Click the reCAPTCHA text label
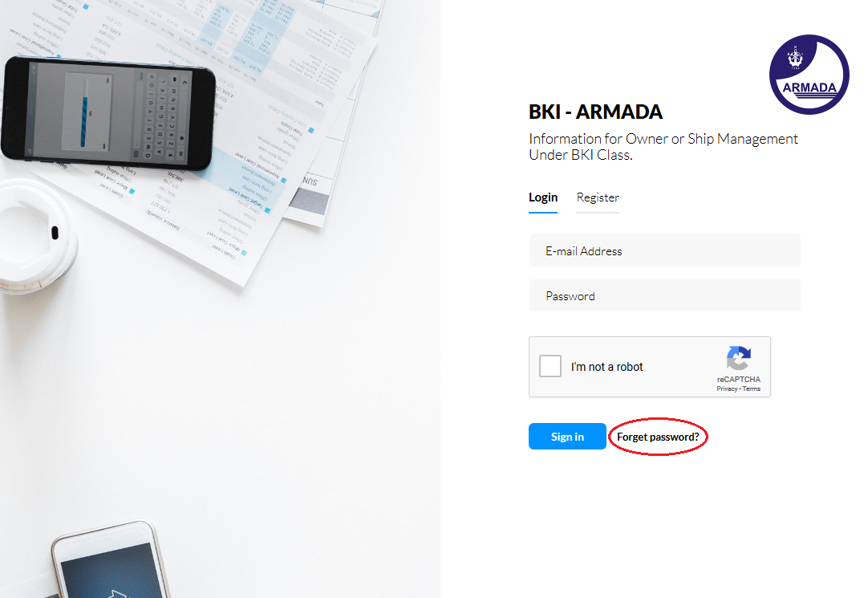Image resolution: width=868 pixels, height=598 pixels. tap(739, 380)
